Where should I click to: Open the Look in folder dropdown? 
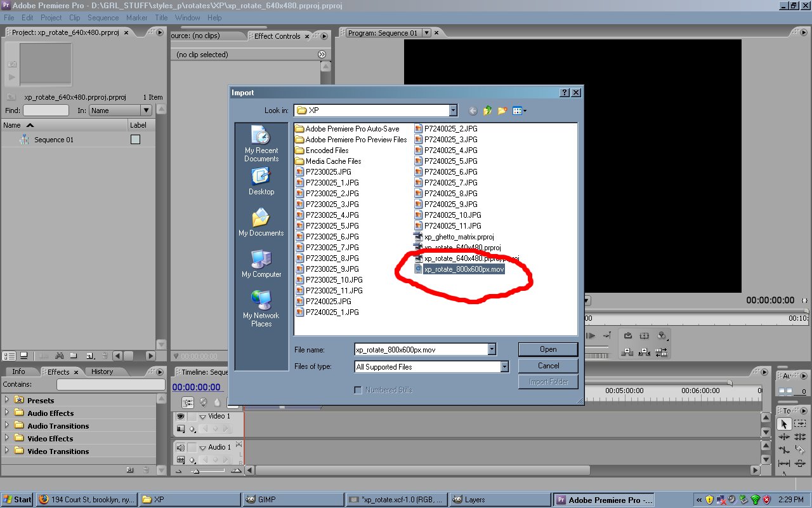(453, 110)
